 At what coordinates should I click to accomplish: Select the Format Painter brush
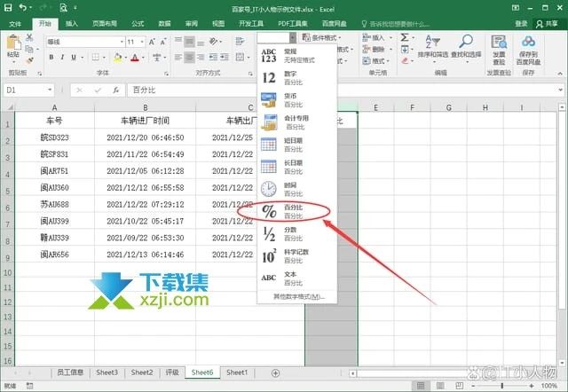tap(29, 60)
